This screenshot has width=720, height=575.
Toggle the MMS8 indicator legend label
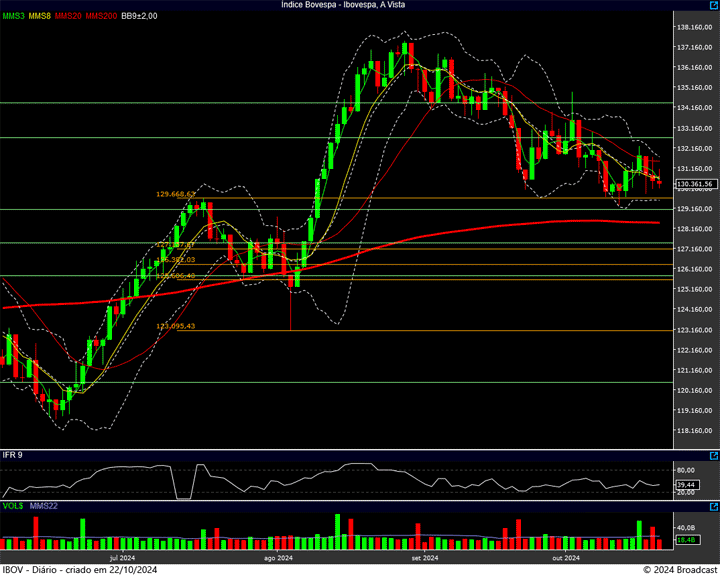click(40, 16)
